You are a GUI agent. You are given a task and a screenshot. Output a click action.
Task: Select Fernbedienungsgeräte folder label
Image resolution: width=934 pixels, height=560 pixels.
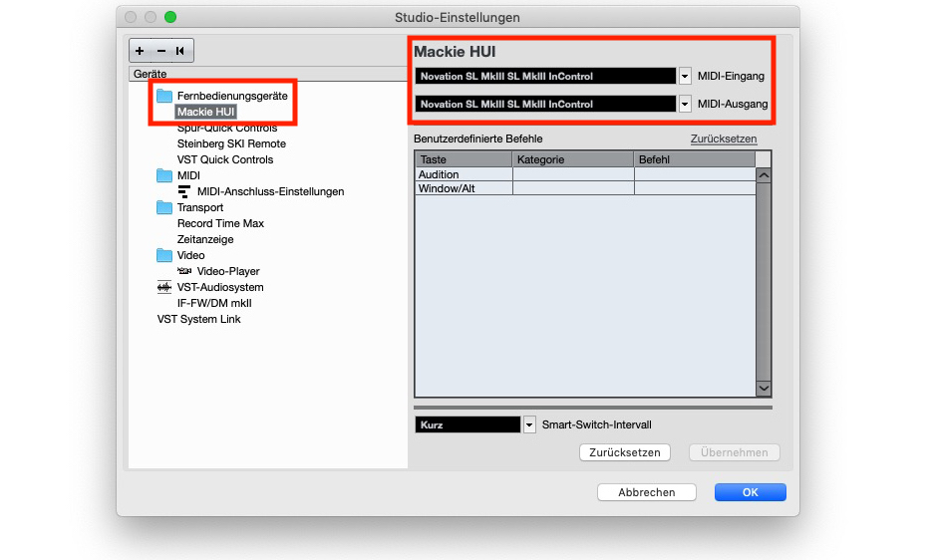pyautogui.click(x=231, y=96)
